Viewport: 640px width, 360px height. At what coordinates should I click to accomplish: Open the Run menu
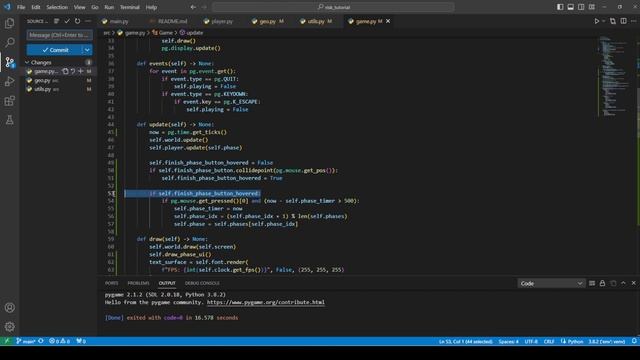tap(109, 7)
